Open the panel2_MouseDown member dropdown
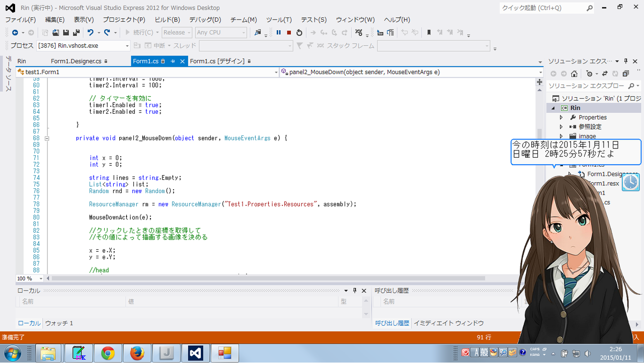Viewport: 644px width, 363px height. [412, 72]
